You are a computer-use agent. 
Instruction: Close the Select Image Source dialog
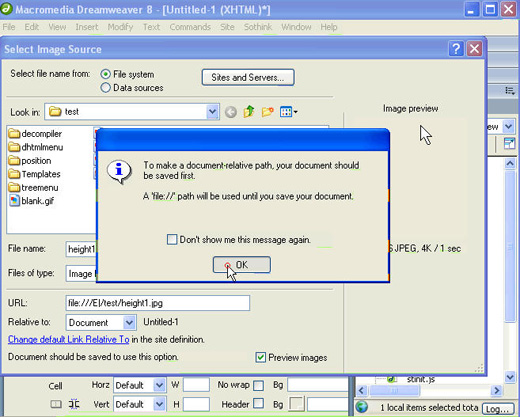474,49
